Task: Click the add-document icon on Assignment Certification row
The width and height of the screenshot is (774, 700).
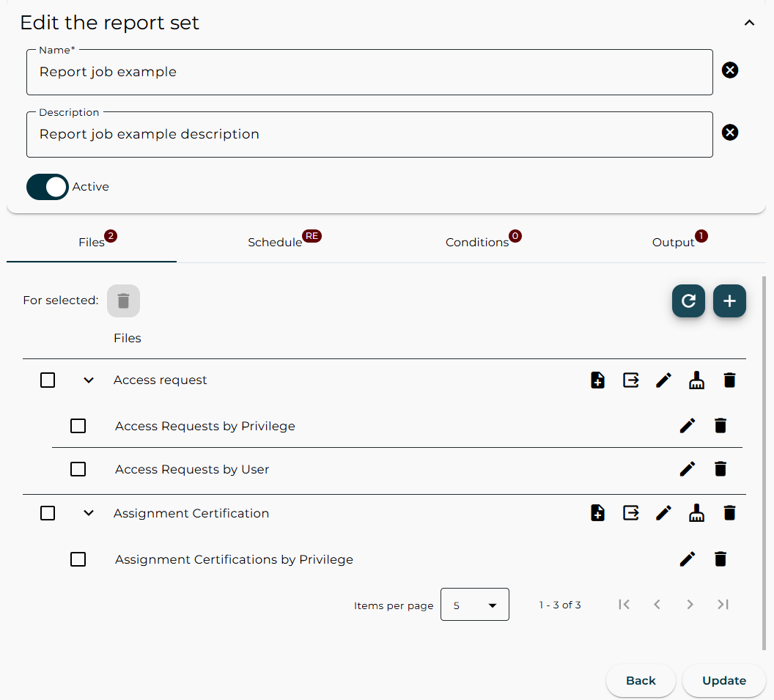Action: pos(597,512)
